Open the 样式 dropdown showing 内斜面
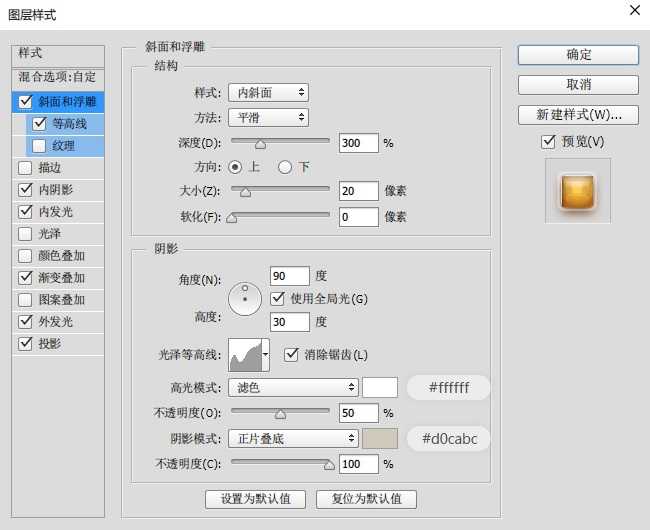650x530 pixels. tap(268, 93)
